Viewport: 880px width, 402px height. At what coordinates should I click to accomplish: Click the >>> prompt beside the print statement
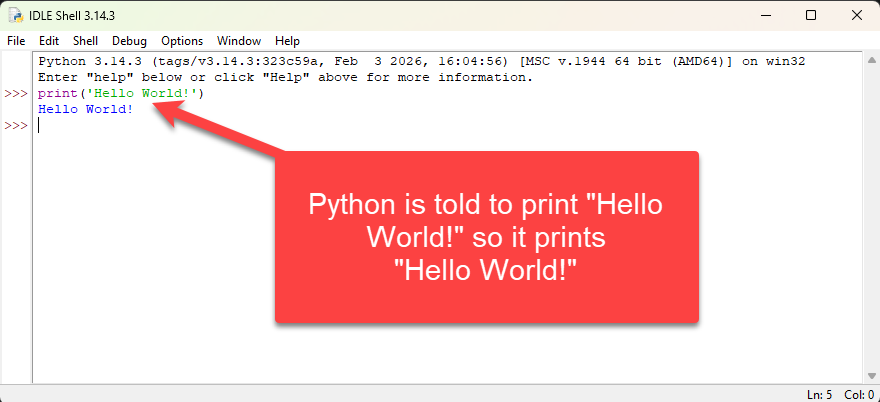click(x=16, y=93)
